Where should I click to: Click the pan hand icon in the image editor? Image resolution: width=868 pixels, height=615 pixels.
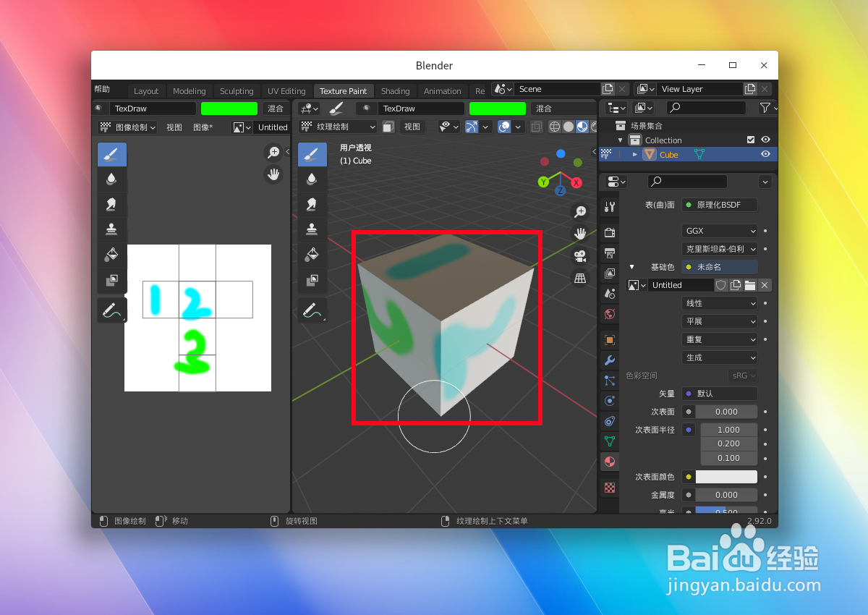pyautogui.click(x=273, y=174)
